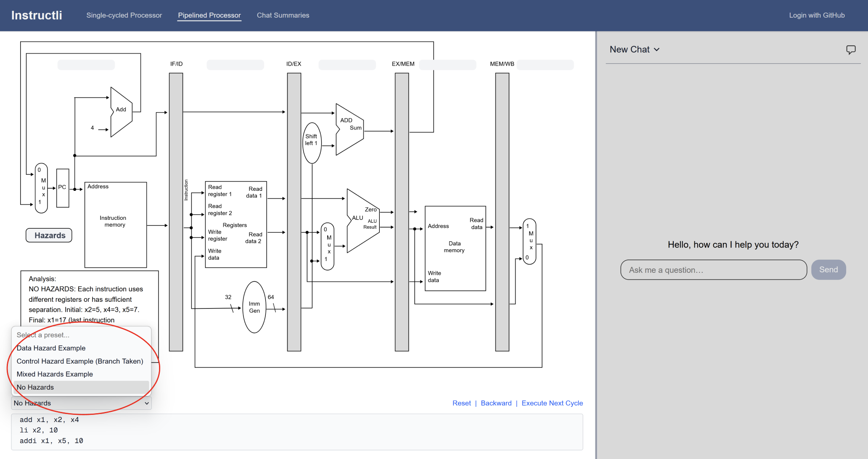Pick the Mixed Hazards Example preset
The image size is (868, 459).
pos(82,374)
